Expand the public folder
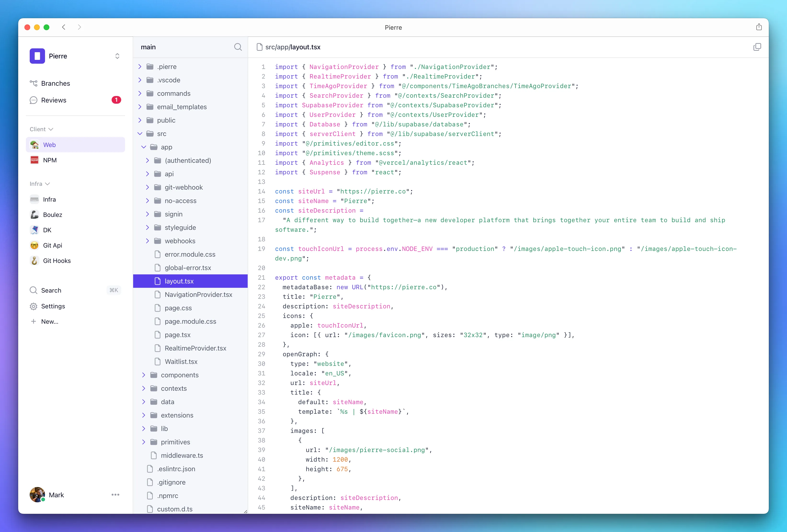 [140, 120]
